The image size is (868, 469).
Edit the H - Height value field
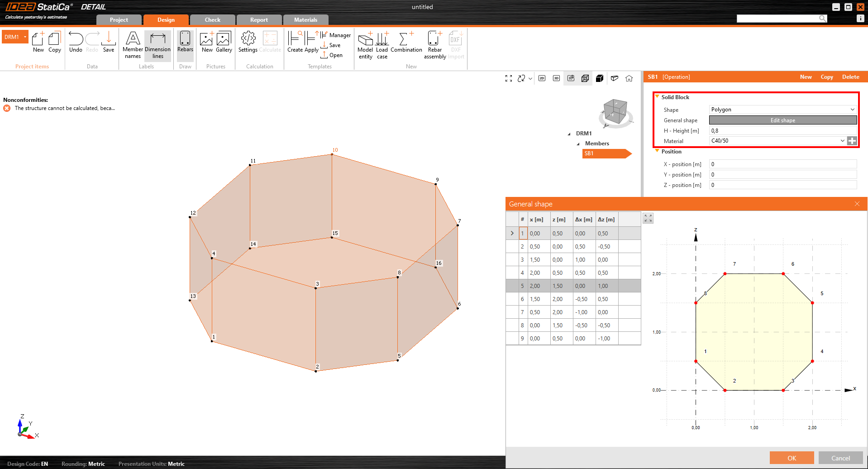[782, 130]
